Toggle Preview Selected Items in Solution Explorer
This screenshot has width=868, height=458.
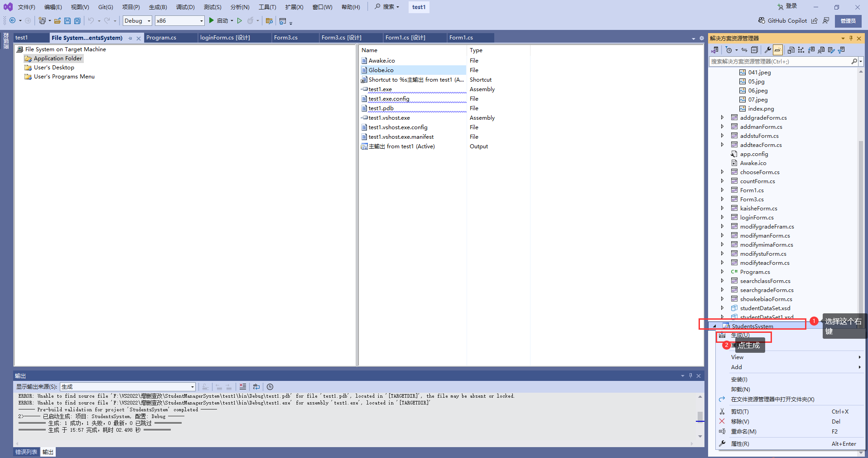click(778, 50)
